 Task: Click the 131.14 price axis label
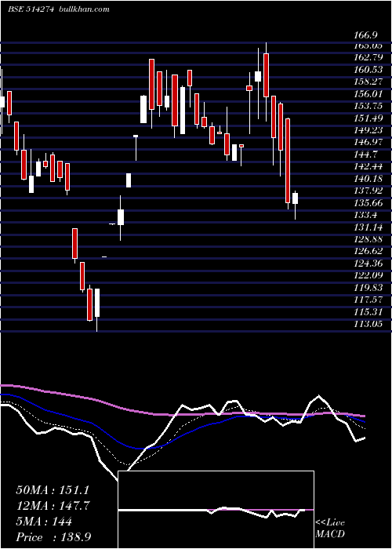pyautogui.click(x=368, y=227)
